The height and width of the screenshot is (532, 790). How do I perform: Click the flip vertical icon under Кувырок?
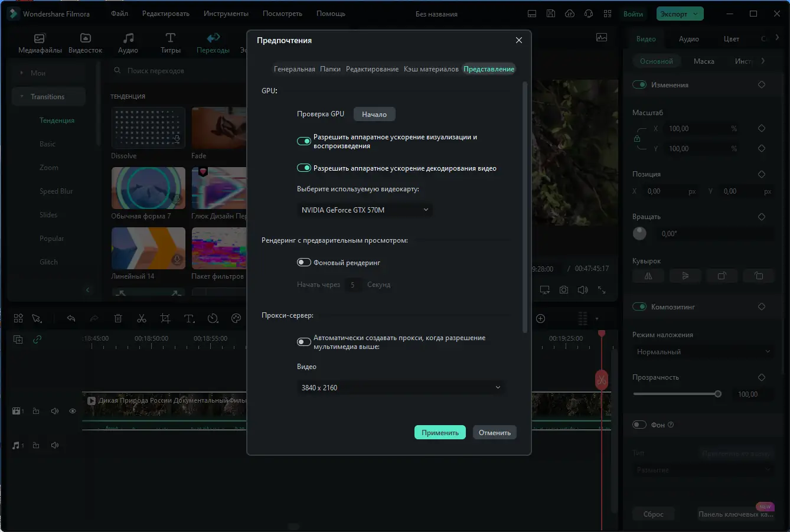point(685,276)
